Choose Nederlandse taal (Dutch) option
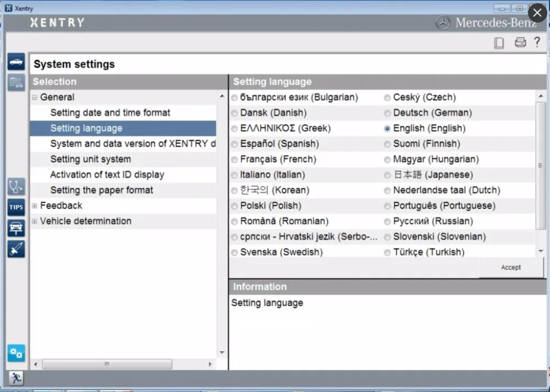 (x=387, y=191)
